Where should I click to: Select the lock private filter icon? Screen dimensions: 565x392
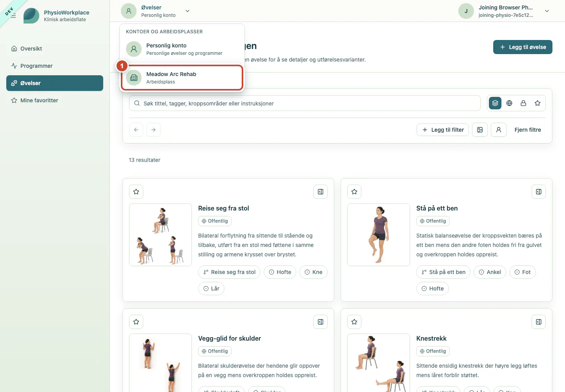tap(523, 103)
